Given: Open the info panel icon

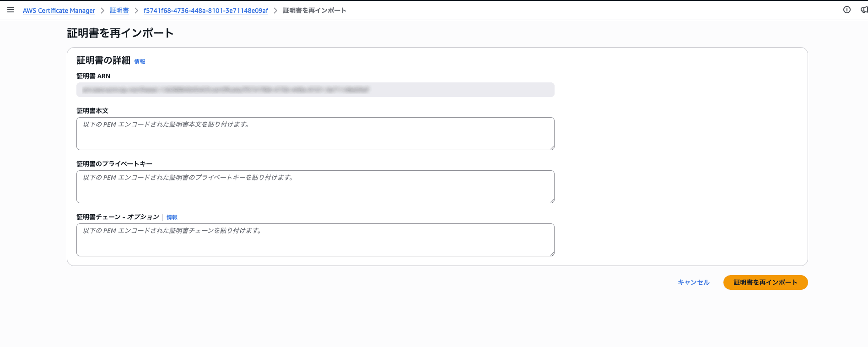Looking at the screenshot, I should point(847,10).
